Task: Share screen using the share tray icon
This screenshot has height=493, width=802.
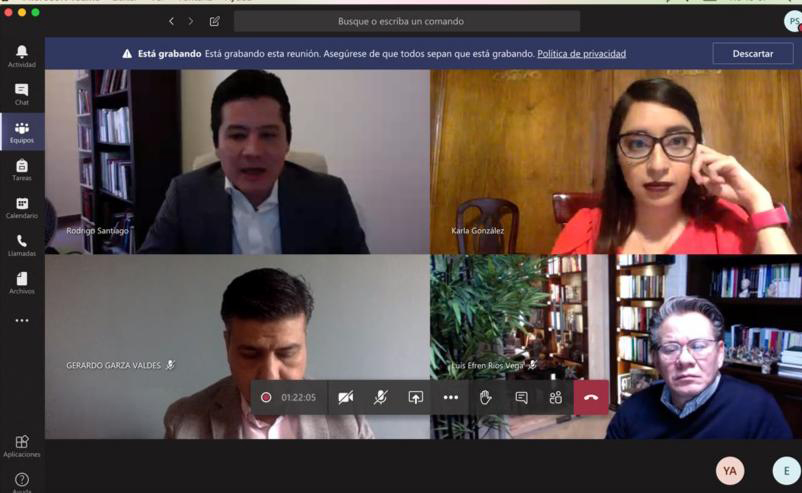Action: (x=415, y=397)
